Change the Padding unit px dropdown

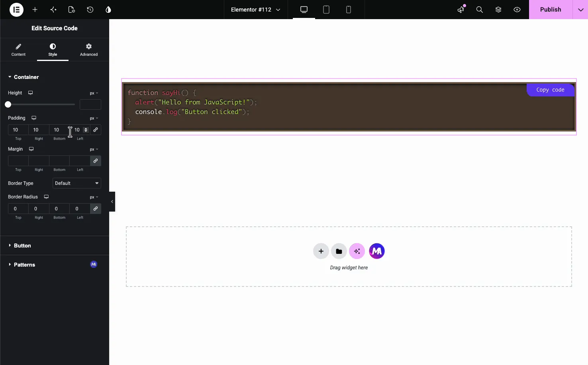[94, 118]
